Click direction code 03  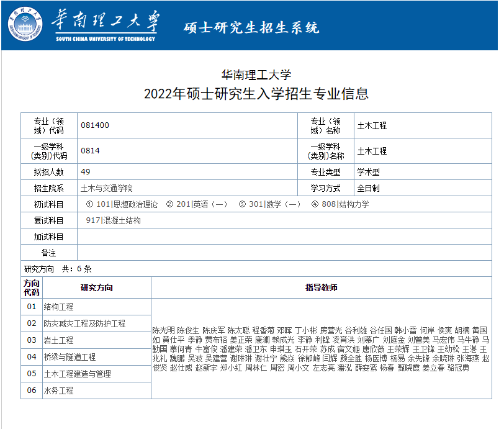coord(32,340)
